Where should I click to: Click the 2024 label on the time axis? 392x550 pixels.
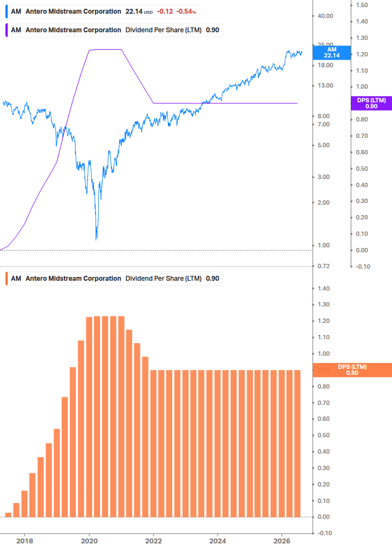click(218, 541)
